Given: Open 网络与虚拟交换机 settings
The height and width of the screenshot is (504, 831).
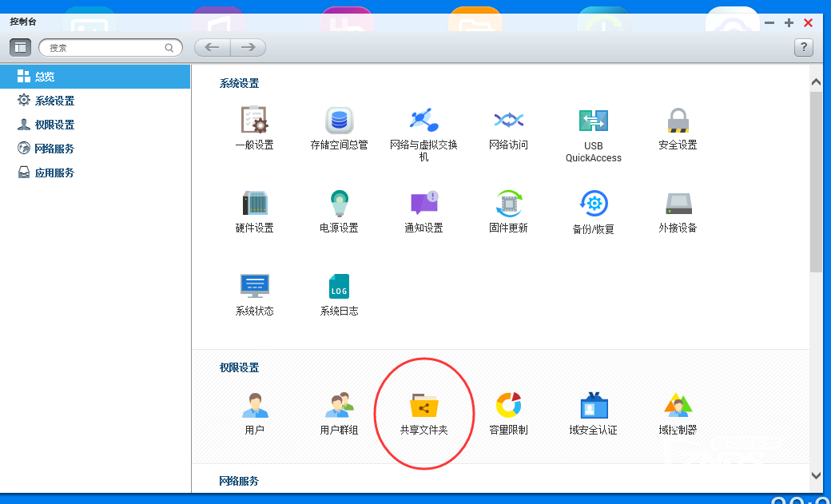Looking at the screenshot, I should 424,120.
